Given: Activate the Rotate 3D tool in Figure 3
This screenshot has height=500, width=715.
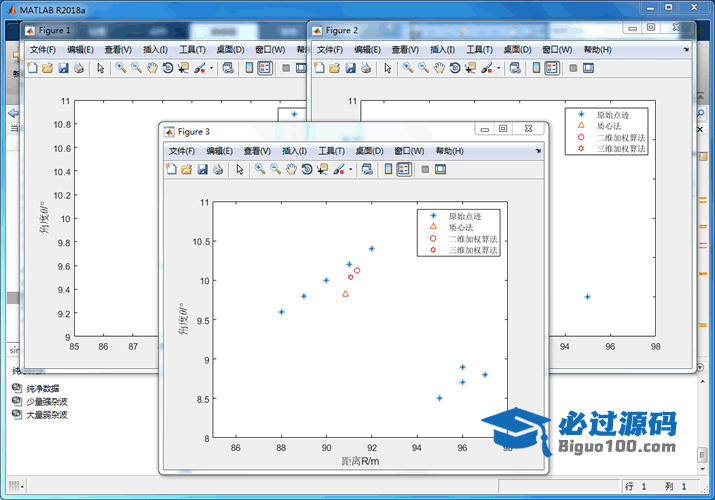Looking at the screenshot, I should point(306,169).
